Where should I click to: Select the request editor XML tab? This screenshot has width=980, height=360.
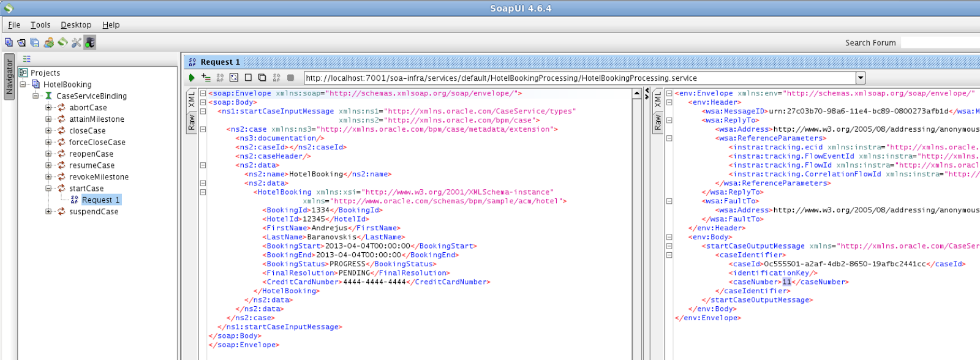[192, 100]
